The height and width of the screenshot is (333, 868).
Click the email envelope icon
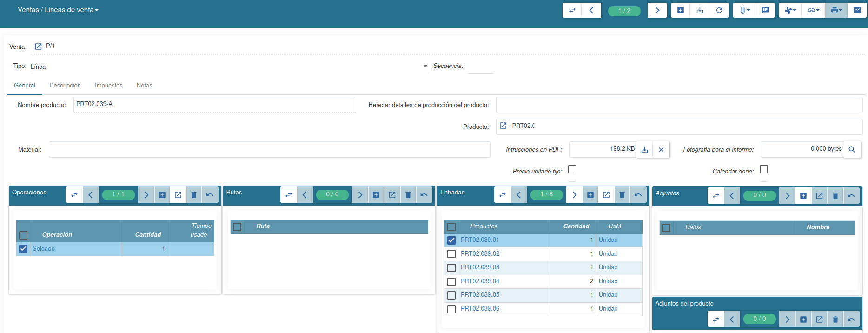857,10
